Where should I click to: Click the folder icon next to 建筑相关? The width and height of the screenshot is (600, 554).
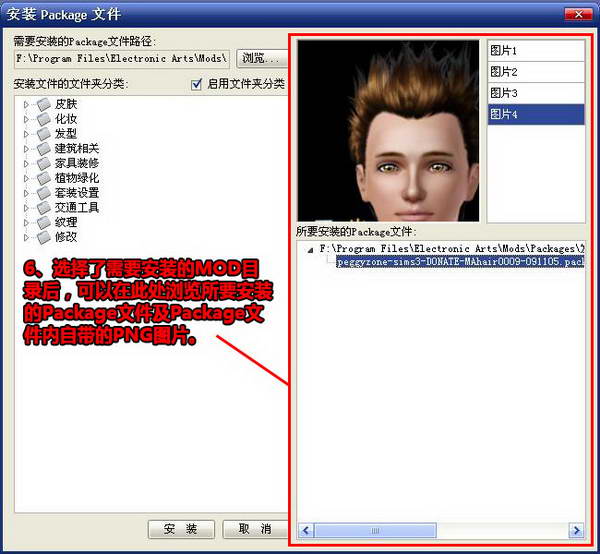point(43,149)
